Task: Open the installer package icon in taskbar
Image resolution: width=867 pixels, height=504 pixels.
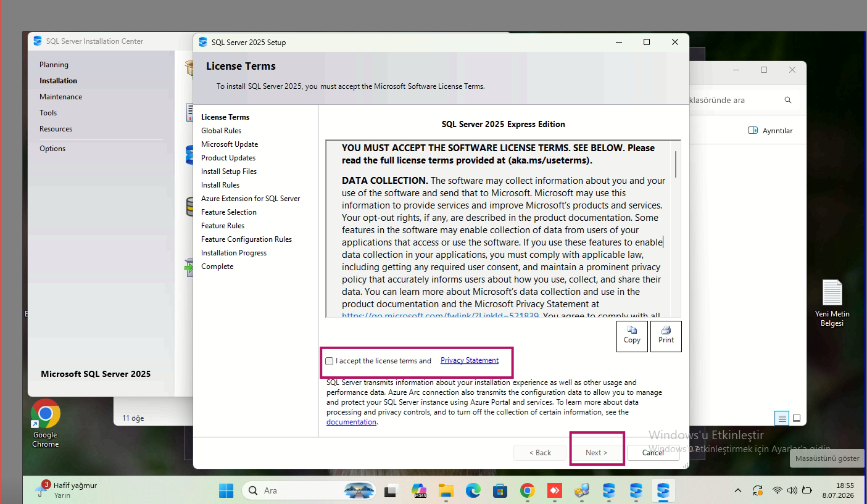Action: [x=581, y=491]
